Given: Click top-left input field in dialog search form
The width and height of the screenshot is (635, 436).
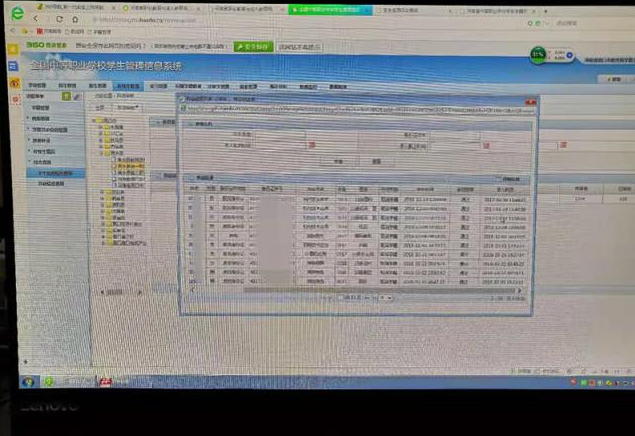Looking at the screenshot, I should [x=280, y=135].
